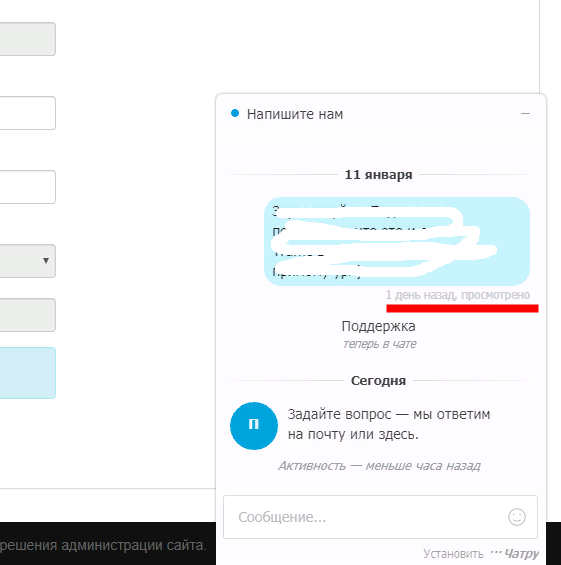Click the Поддержка operator name
The height and width of the screenshot is (565, 561).
point(378,326)
